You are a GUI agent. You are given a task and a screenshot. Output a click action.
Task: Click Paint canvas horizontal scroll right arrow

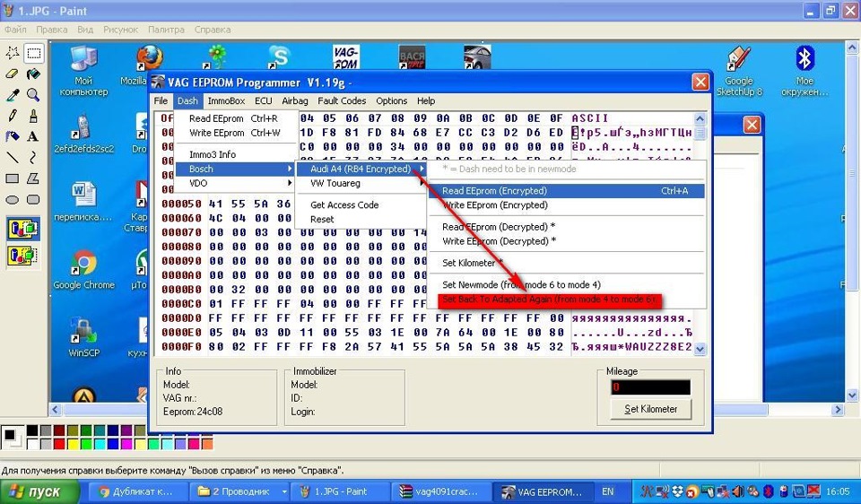(x=838, y=410)
